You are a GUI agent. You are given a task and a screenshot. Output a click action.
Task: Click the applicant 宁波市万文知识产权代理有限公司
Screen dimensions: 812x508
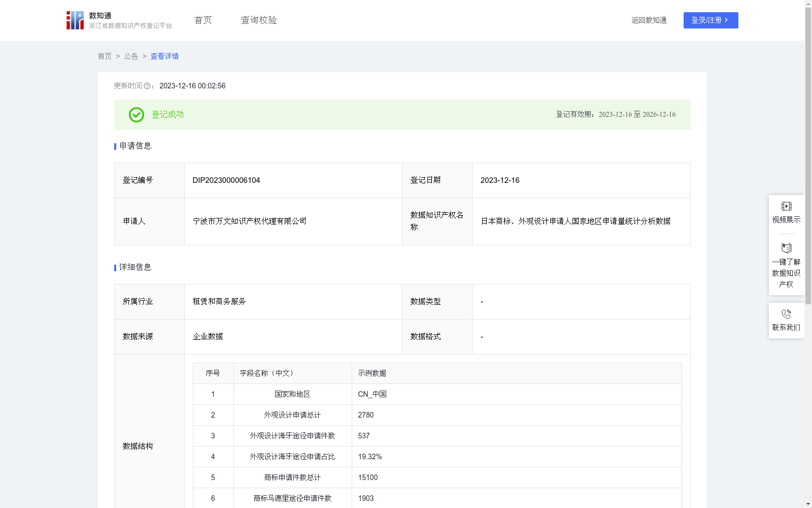point(250,221)
